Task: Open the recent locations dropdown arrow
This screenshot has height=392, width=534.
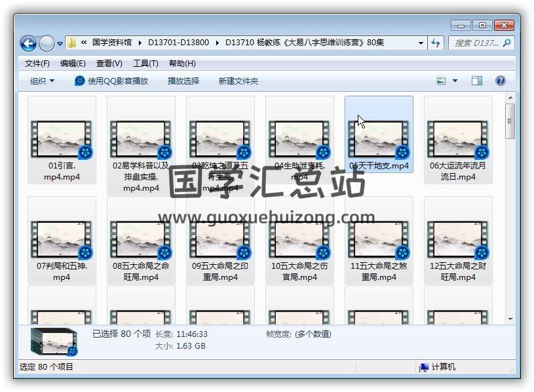Action: (60, 44)
